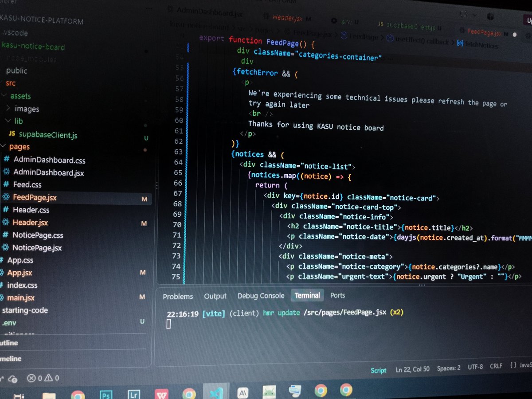Click the hash icon beside Header.css
Screen dimensions: 532x399
coord(6,209)
